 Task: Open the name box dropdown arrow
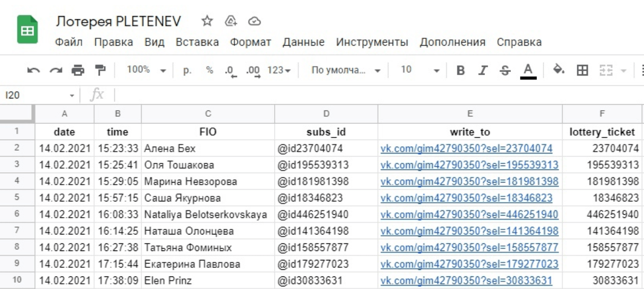[72, 96]
